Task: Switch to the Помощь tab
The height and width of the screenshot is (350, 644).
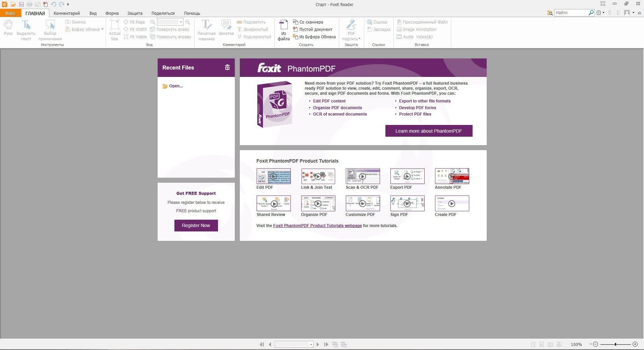Action: [x=192, y=13]
